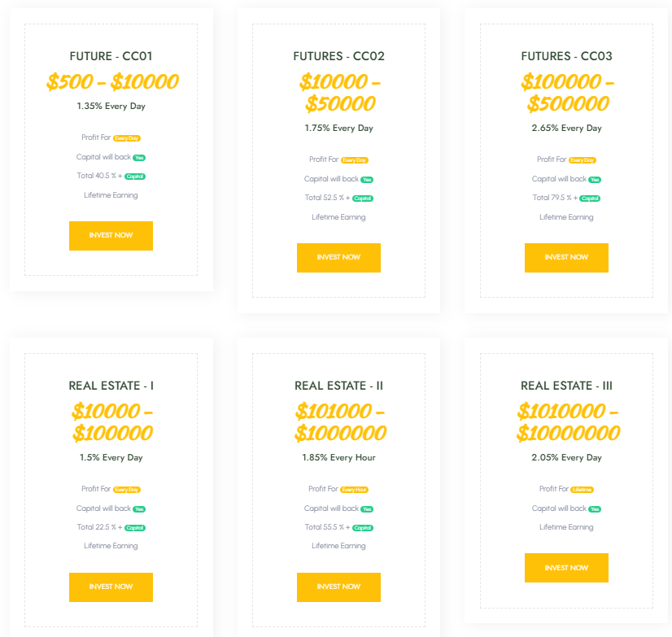The image size is (672, 637).
Task: Click the REAL ESTATE - III heading
Action: (566, 386)
